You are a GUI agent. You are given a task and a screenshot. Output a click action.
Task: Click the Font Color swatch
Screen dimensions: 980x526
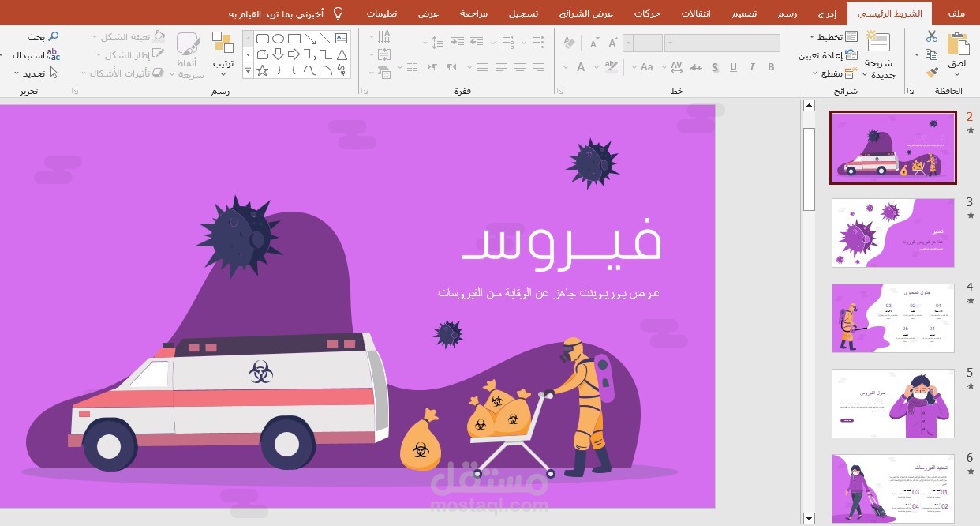(581, 67)
